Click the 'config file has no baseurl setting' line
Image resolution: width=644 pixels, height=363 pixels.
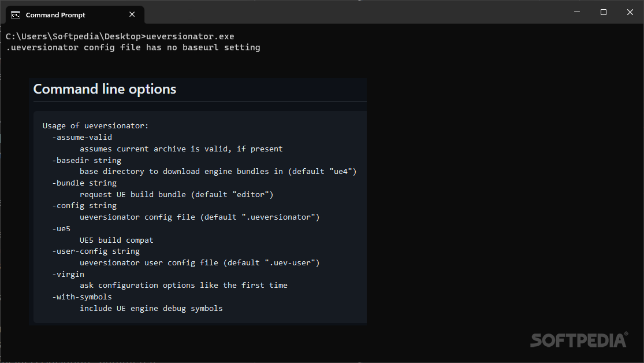(133, 47)
